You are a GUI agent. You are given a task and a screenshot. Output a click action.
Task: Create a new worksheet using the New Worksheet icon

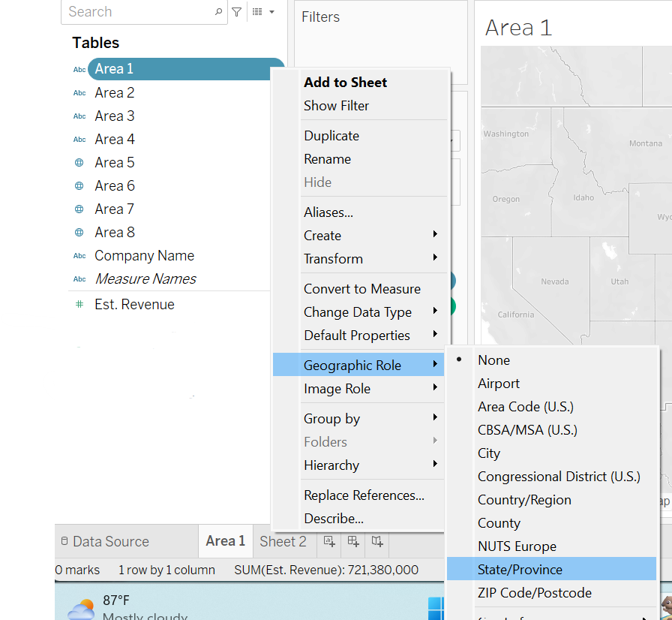[x=328, y=541]
